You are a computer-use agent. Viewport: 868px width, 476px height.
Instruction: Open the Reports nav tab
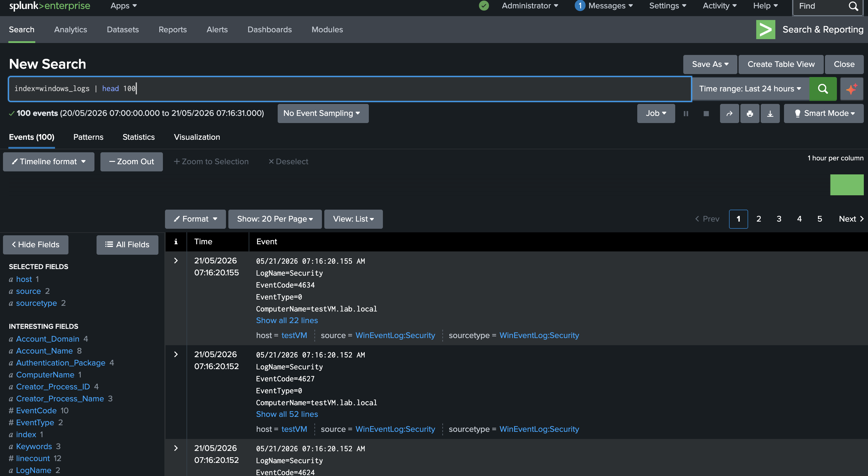click(x=172, y=30)
